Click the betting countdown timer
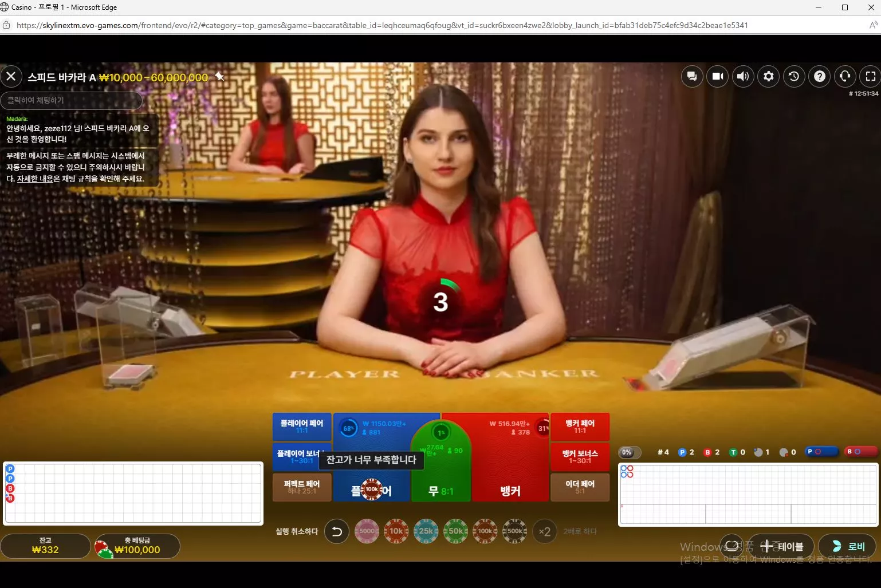Image resolution: width=881 pixels, height=588 pixels. click(x=440, y=301)
